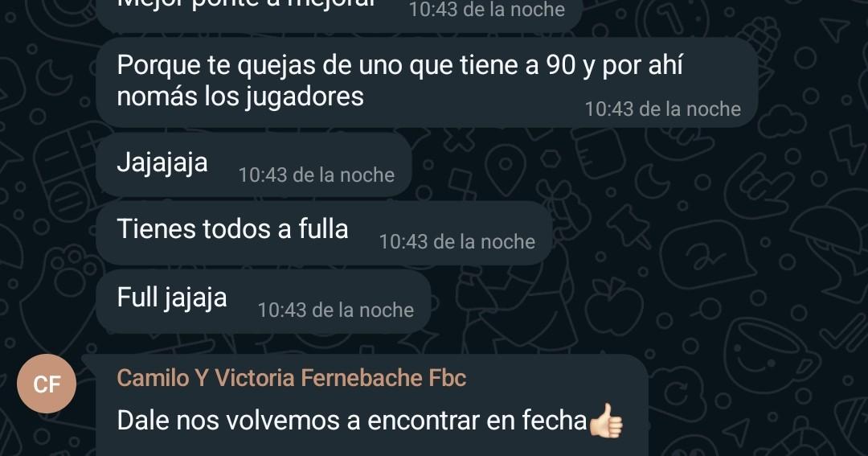
Task: Select the "Jajajaja" message bubble
Action: [x=254, y=165]
